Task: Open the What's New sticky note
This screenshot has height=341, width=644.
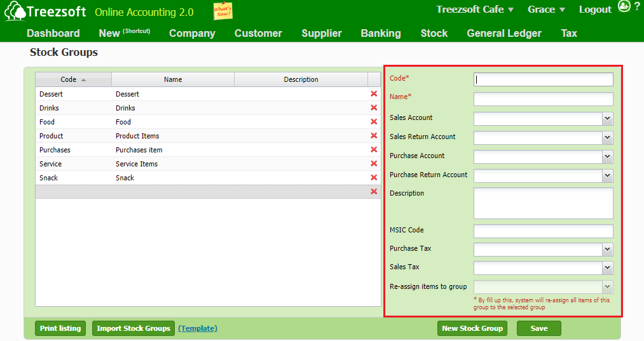Action: coord(223,11)
